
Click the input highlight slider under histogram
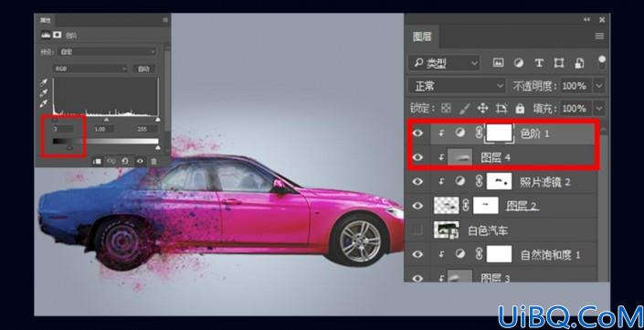pos(158,119)
